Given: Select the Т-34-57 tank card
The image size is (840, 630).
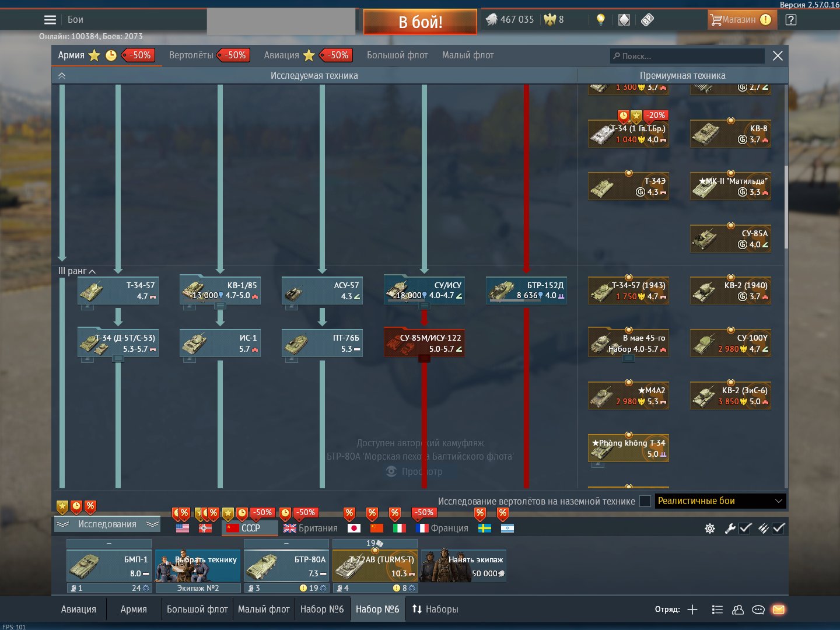Looking at the screenshot, I should 118,290.
